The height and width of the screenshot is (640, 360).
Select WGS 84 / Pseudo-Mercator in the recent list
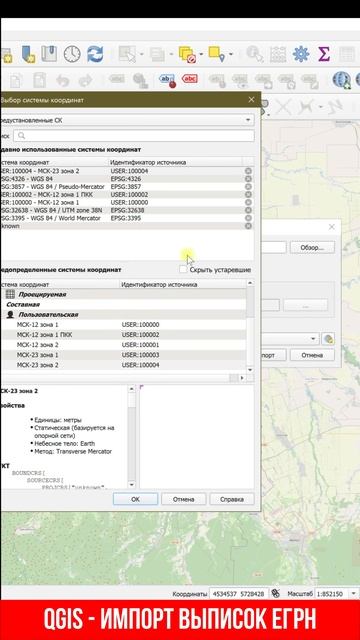(x=122, y=187)
